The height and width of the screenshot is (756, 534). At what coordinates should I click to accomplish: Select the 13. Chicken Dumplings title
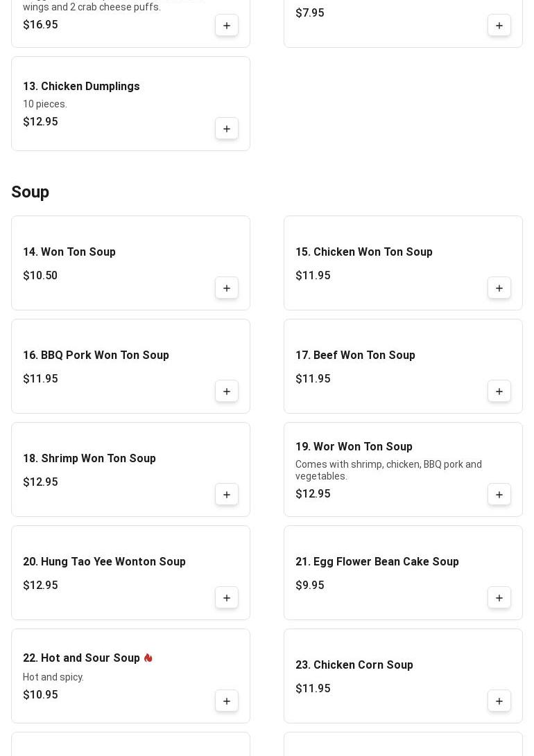(x=81, y=87)
